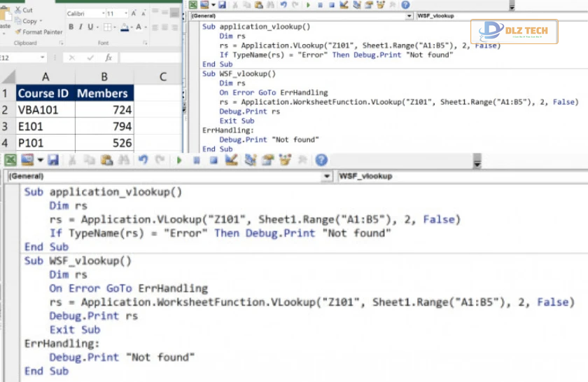Toggle Underline formatting in Excel
The width and height of the screenshot is (588, 382).
pos(90,27)
